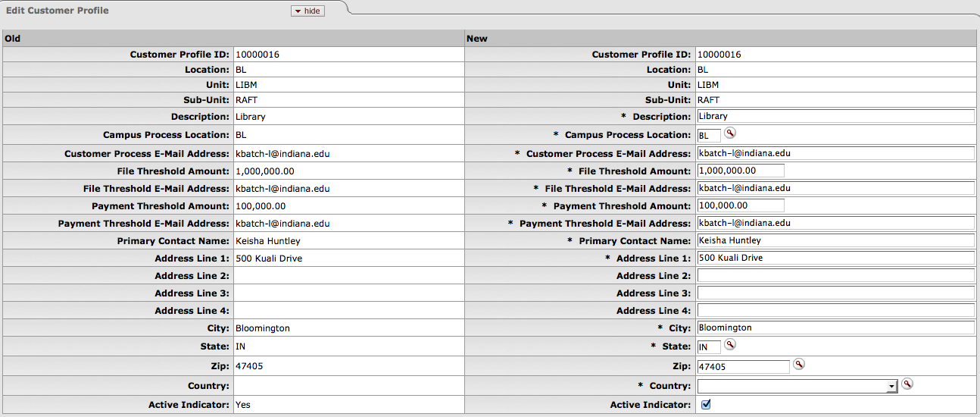
Task: Open Campus Process Location lookup magnifier
Action: click(x=729, y=133)
